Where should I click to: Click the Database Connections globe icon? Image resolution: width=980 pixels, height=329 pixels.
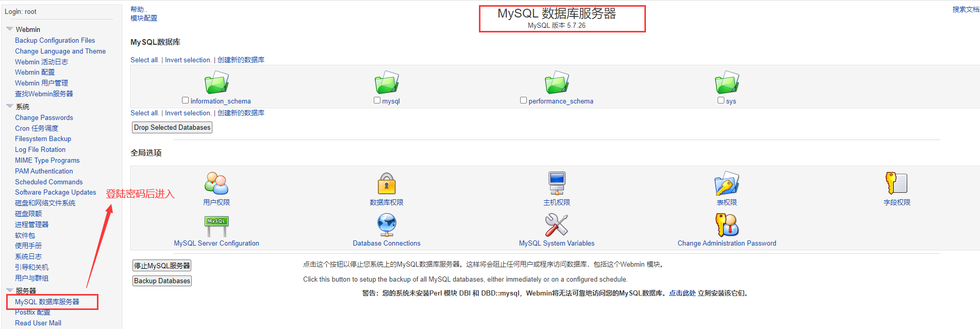pos(387,225)
